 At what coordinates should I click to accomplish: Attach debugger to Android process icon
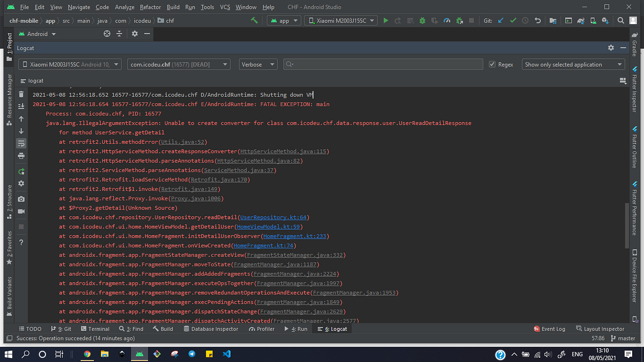459,20
